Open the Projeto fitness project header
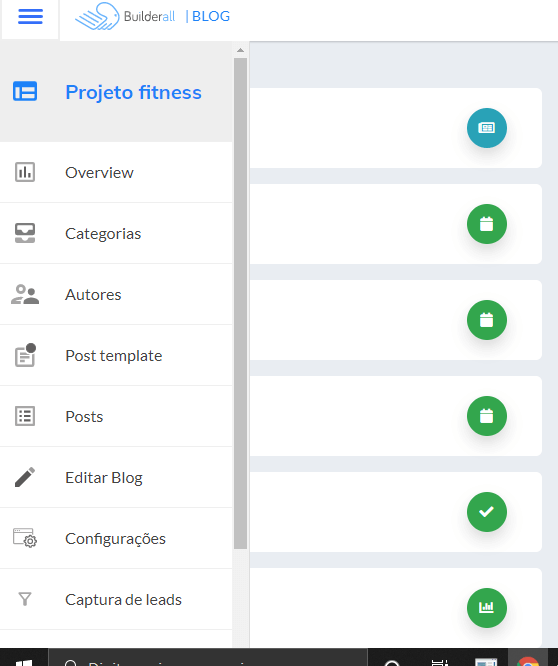The image size is (558, 666). 116,92
